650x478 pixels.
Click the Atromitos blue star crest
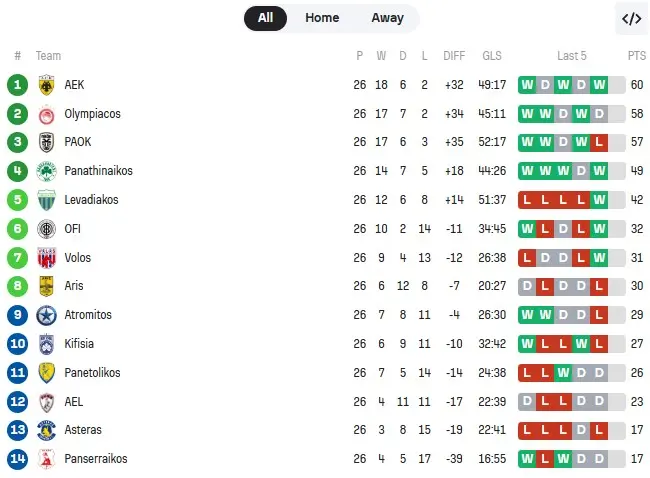coord(46,315)
